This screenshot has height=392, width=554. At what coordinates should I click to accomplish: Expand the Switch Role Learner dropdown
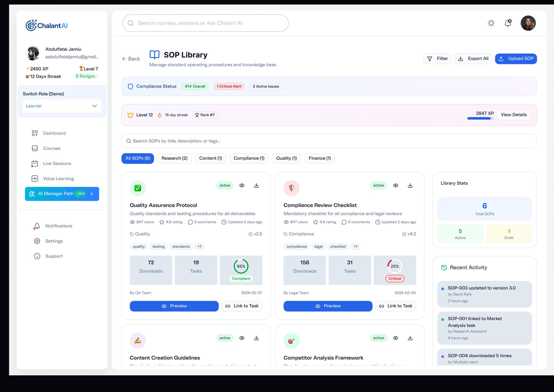tap(62, 106)
